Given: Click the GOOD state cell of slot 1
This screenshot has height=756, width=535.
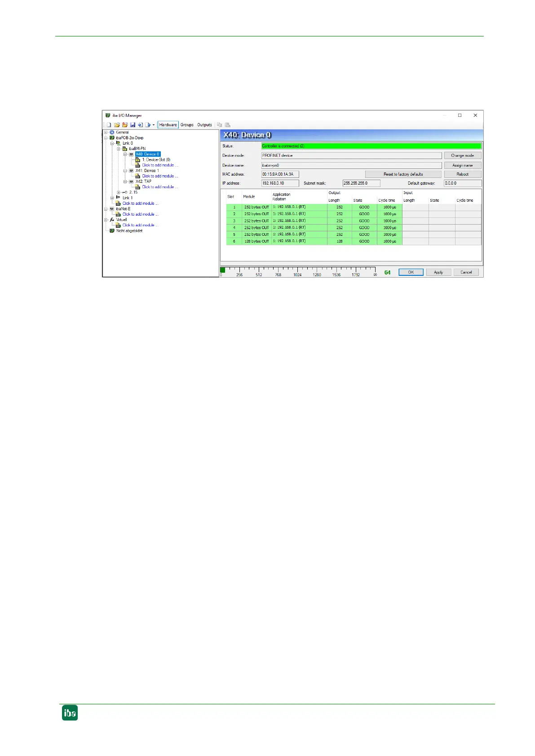Looking at the screenshot, I should [364, 208].
